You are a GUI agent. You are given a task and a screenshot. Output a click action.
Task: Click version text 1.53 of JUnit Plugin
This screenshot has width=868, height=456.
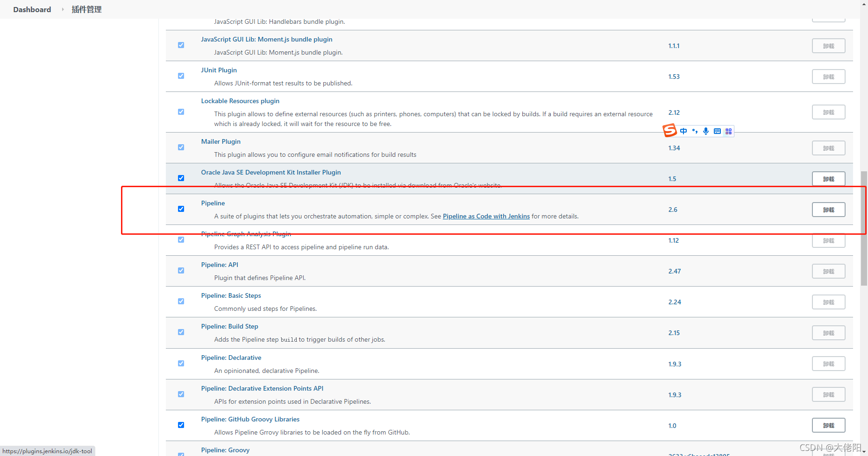click(674, 77)
